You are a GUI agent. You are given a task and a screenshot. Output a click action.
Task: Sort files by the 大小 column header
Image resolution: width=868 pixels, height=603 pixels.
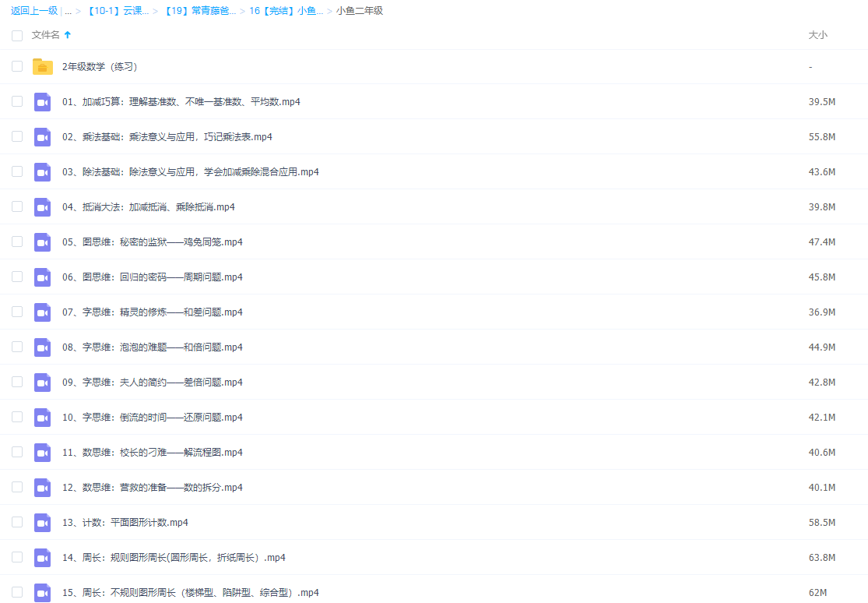[x=817, y=35]
